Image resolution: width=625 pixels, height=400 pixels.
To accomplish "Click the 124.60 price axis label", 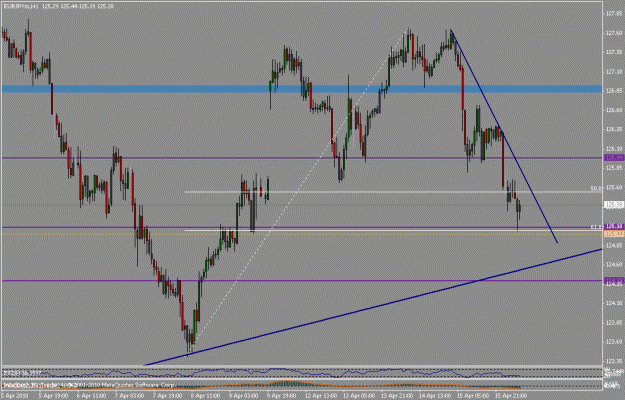I will click(614, 265).
